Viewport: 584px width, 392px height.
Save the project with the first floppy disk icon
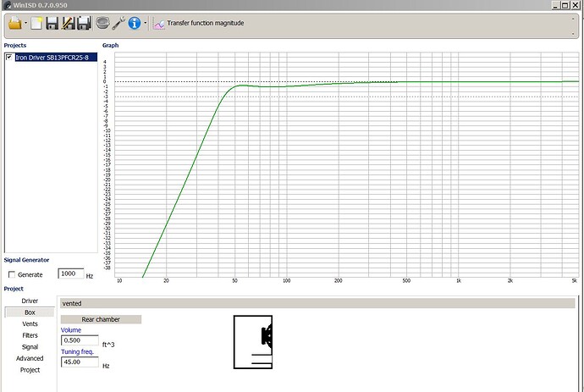point(52,23)
